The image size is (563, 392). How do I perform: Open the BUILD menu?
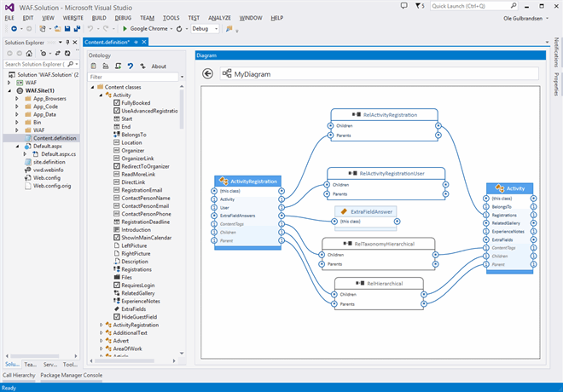pos(99,17)
